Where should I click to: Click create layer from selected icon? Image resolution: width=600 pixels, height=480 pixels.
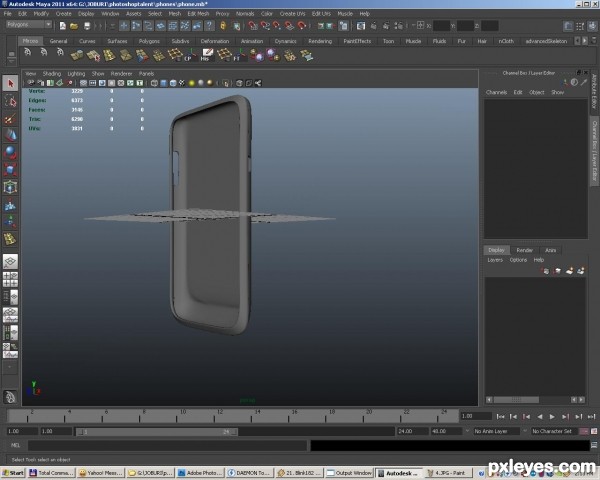[581, 271]
